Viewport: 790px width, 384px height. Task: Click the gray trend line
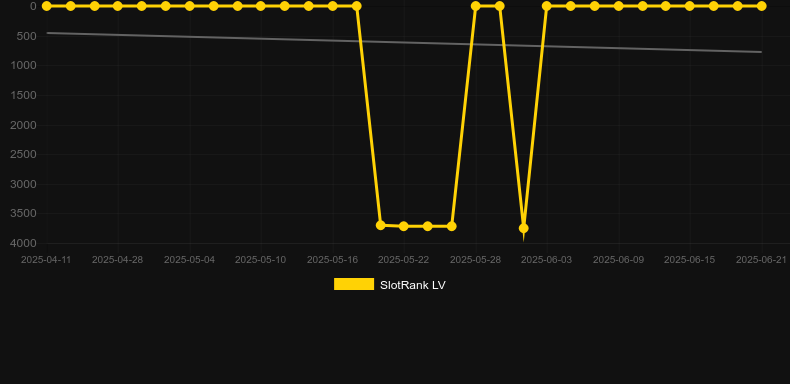coord(403,42)
